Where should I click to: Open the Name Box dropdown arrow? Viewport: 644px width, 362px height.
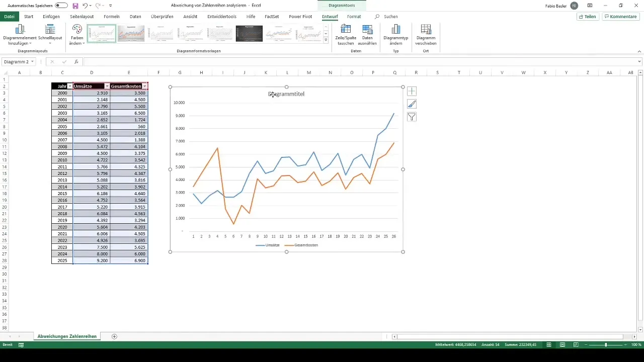(x=32, y=62)
